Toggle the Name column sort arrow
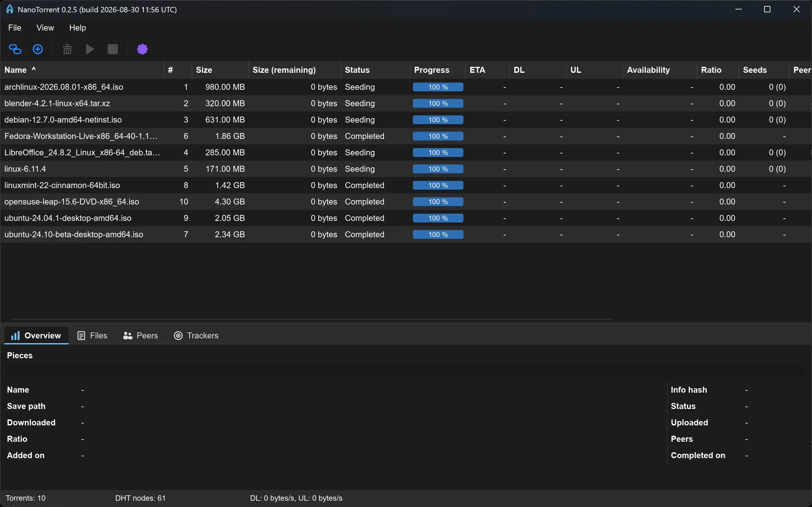812x507 pixels. pos(33,69)
